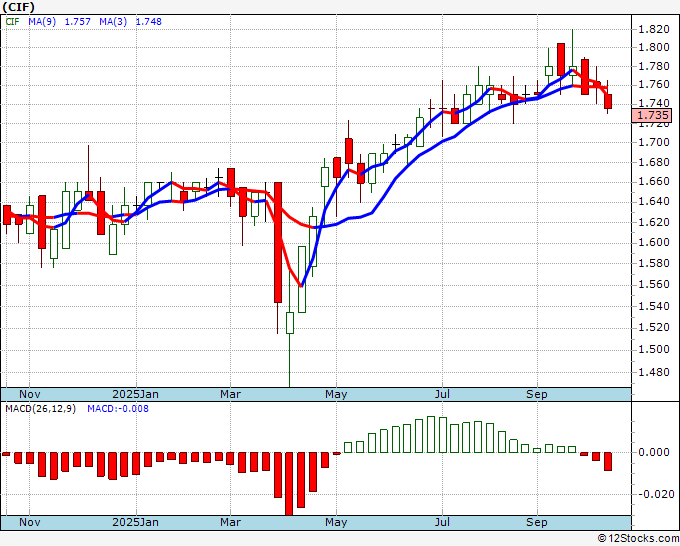Click the tallest green MACD bar before Jul
Viewport: 680px width, 546px height.
coord(431,435)
